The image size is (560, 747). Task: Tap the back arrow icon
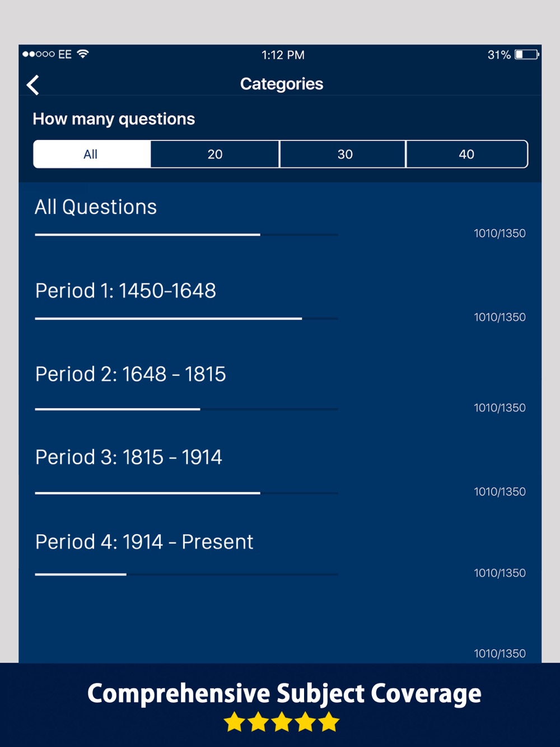[x=33, y=85]
